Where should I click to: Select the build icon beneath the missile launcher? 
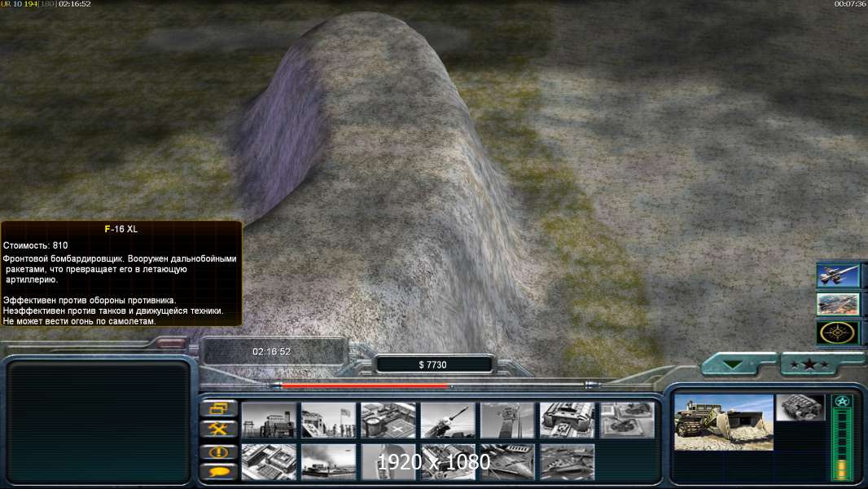(x=448, y=461)
